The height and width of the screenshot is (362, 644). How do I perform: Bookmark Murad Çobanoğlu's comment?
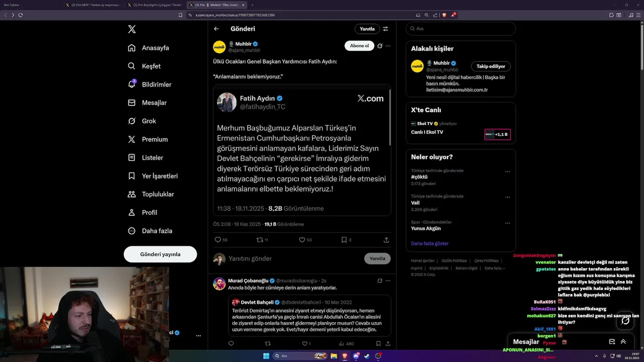coord(378,344)
